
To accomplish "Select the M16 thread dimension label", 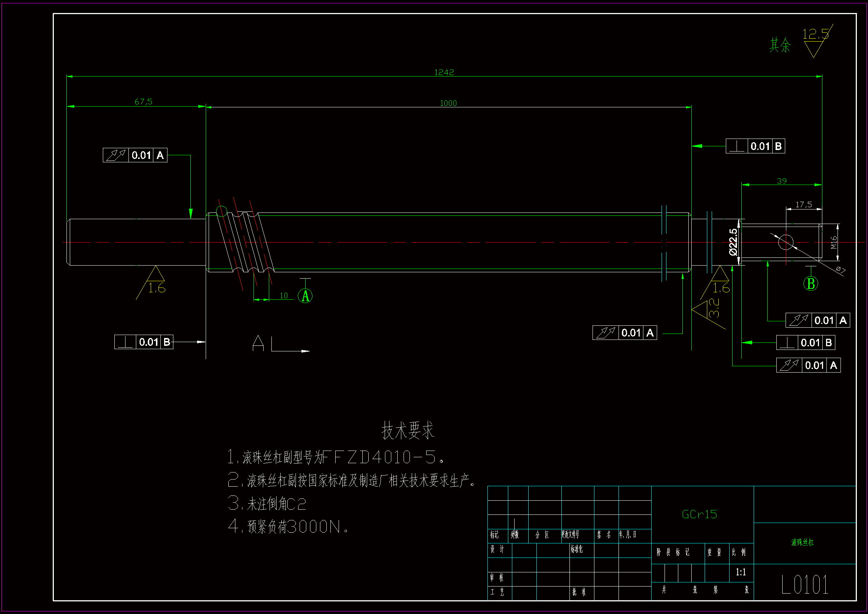I will tap(833, 243).
